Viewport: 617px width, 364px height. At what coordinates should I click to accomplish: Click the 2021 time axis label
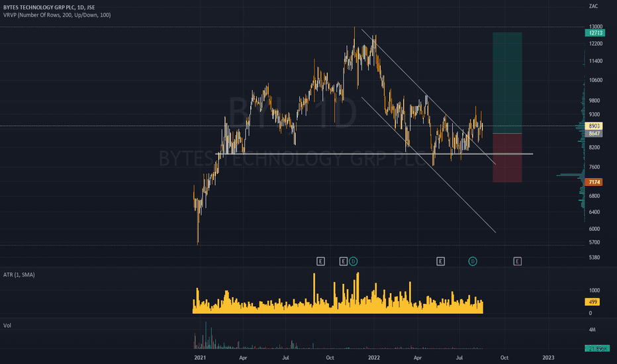tap(200, 357)
